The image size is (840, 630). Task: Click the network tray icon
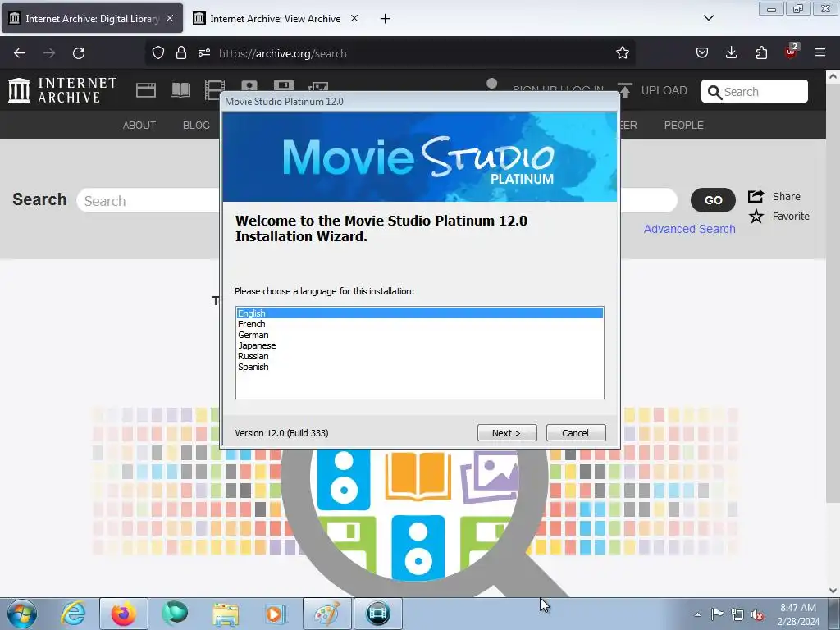coord(737,614)
